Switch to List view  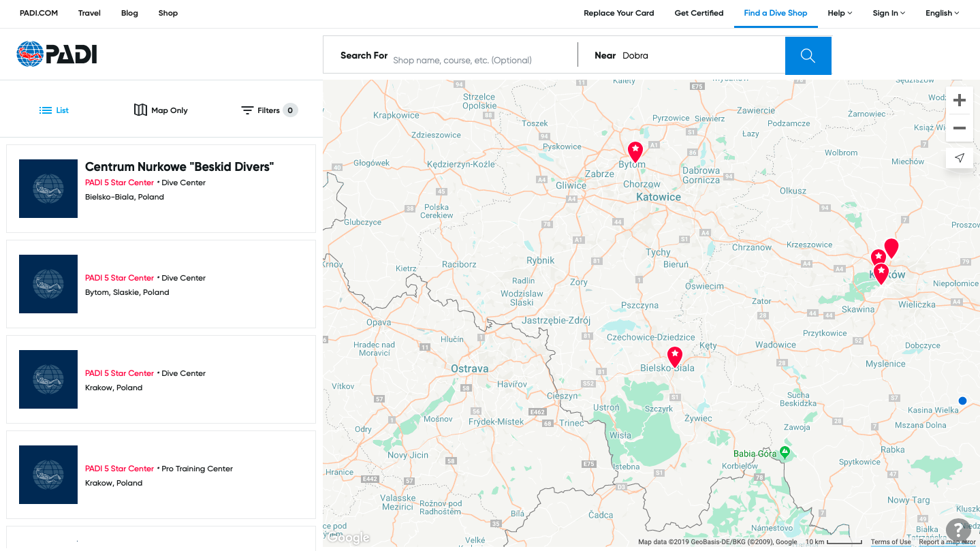pyautogui.click(x=54, y=110)
